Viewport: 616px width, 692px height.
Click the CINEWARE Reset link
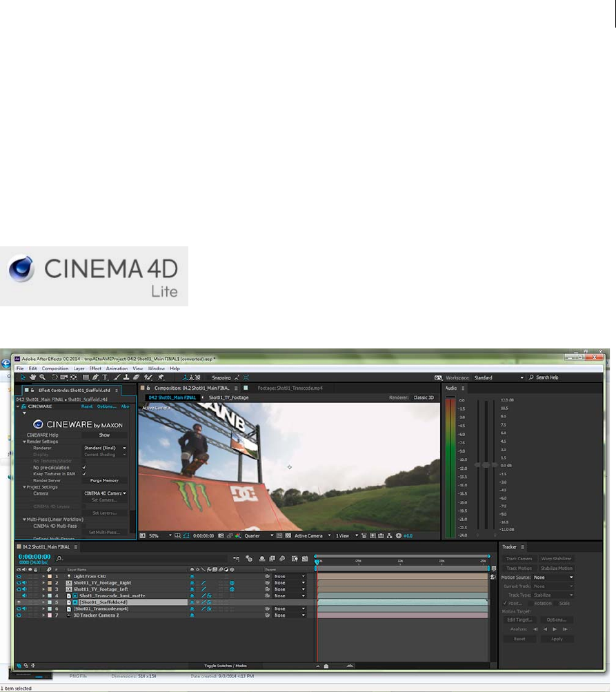pos(87,406)
